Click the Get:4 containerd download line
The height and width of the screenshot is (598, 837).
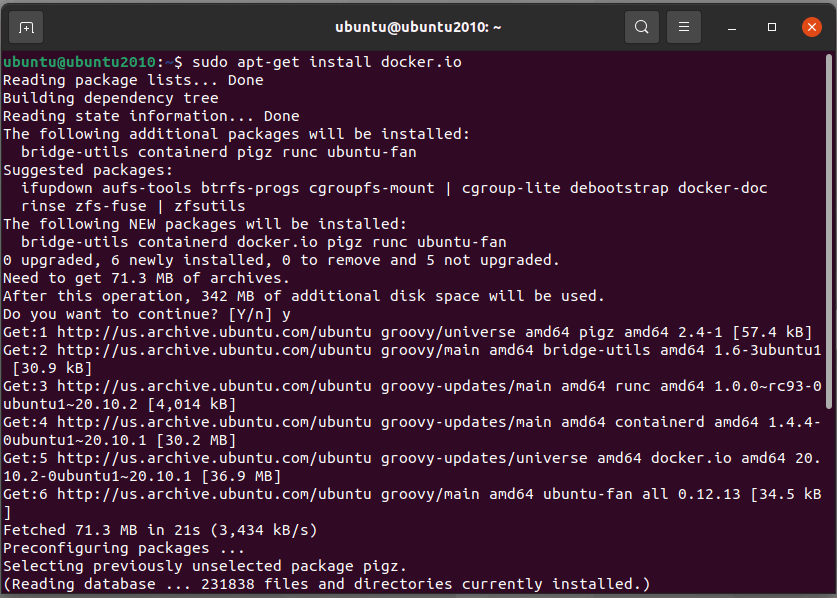point(412,431)
